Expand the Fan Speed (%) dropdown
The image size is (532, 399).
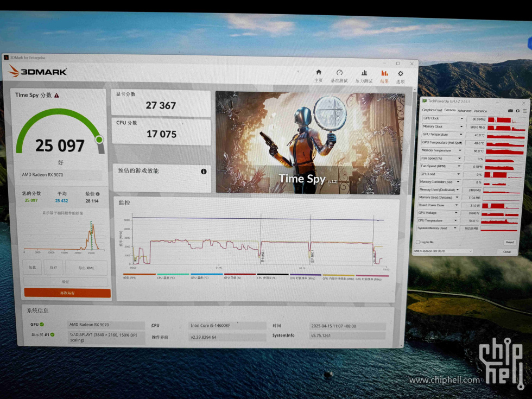click(x=460, y=159)
